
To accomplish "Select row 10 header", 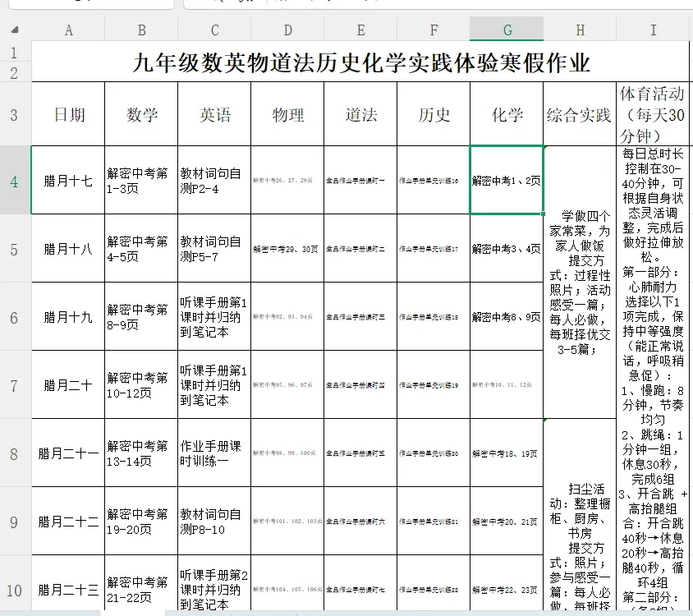I will 15,588.
